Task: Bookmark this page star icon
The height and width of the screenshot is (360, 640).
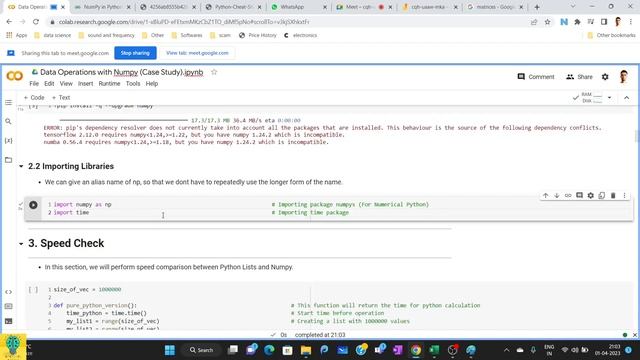Action: click(547, 22)
